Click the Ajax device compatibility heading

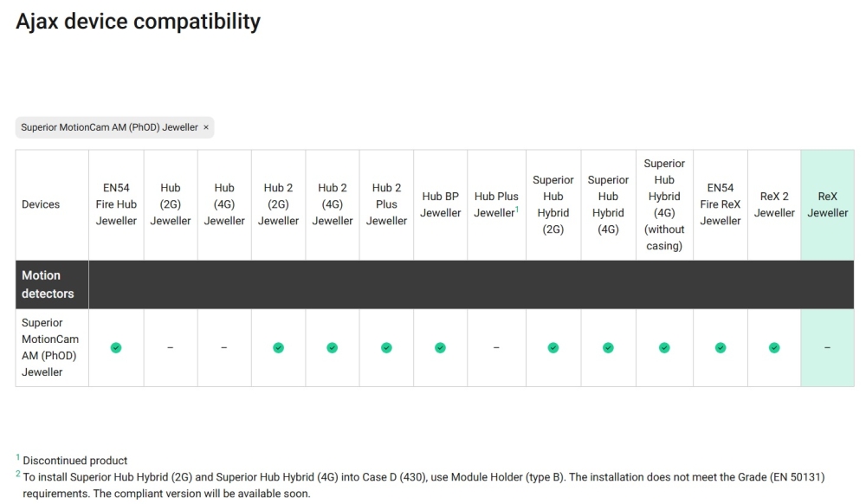tap(138, 21)
